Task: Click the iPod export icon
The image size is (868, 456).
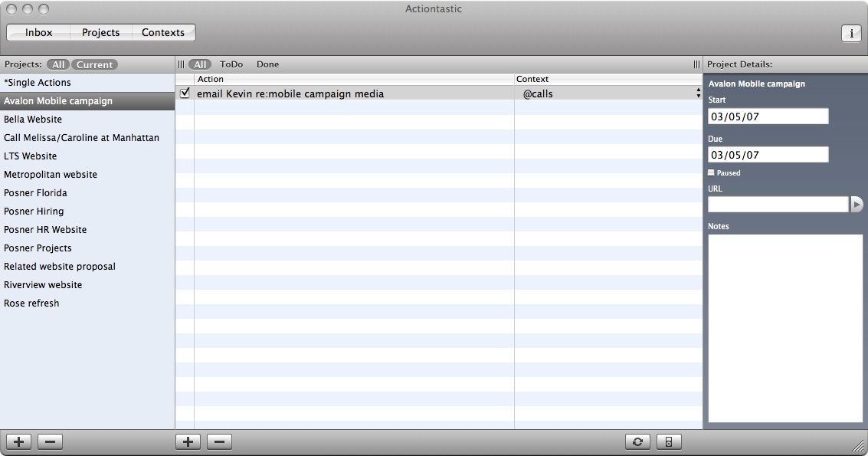Action: [669, 442]
